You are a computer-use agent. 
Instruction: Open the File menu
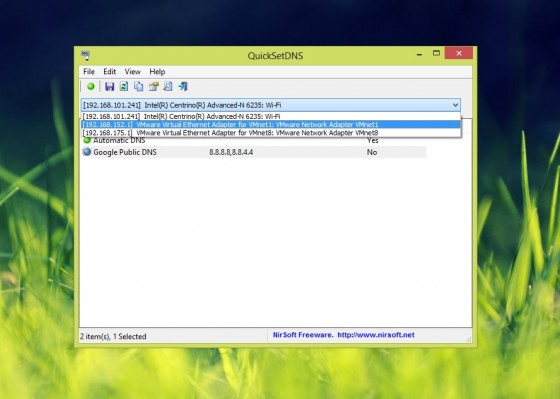89,71
